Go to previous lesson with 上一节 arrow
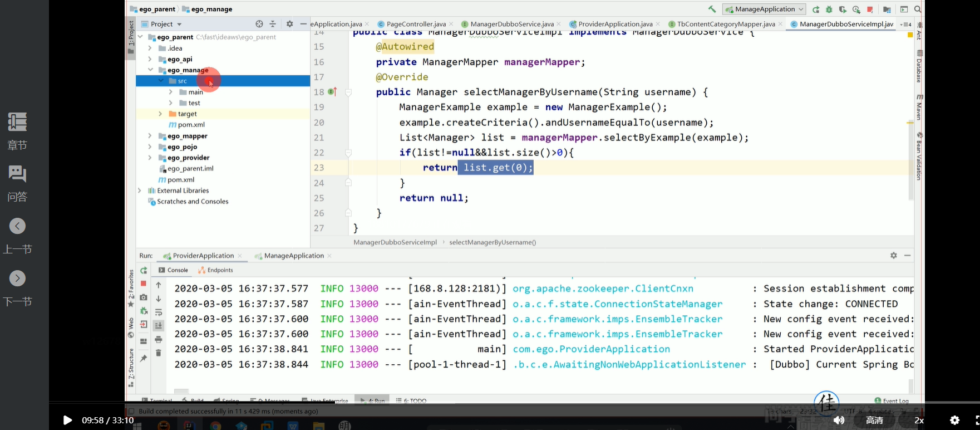The image size is (980, 430). point(17,226)
